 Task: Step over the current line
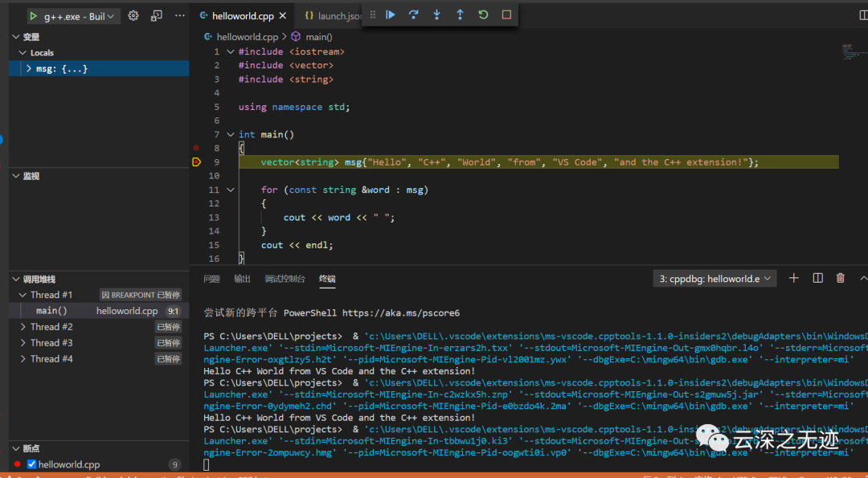414,15
